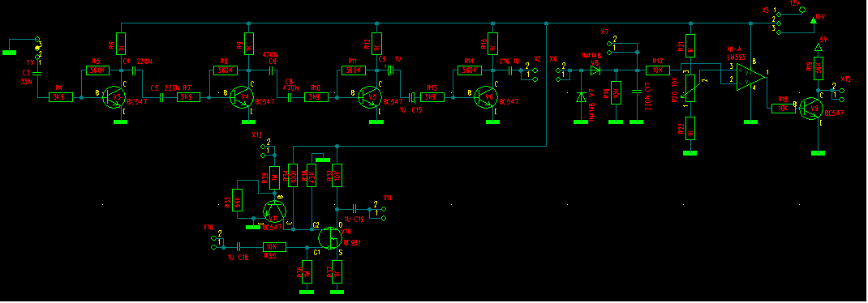The image size is (868, 303).
Task: Select capacitor C19 symbol
Action: coord(355,209)
